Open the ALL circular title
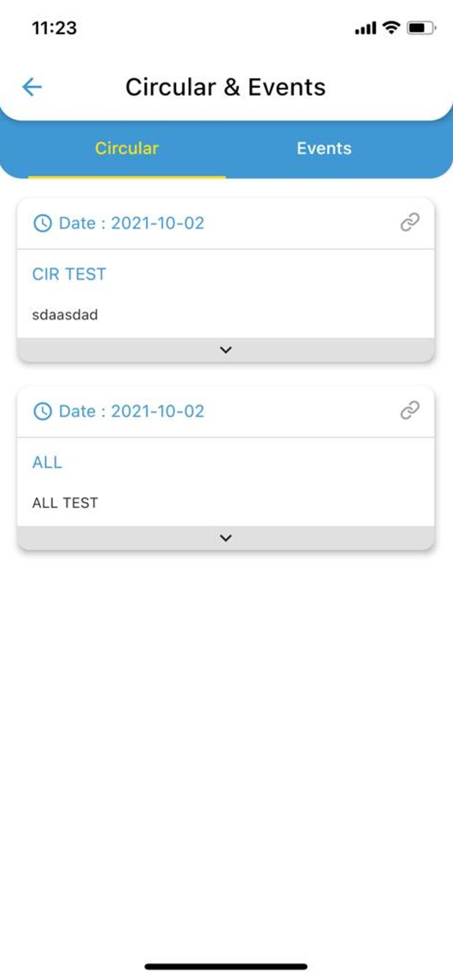Viewport: 453px width, 980px height. [x=47, y=462]
